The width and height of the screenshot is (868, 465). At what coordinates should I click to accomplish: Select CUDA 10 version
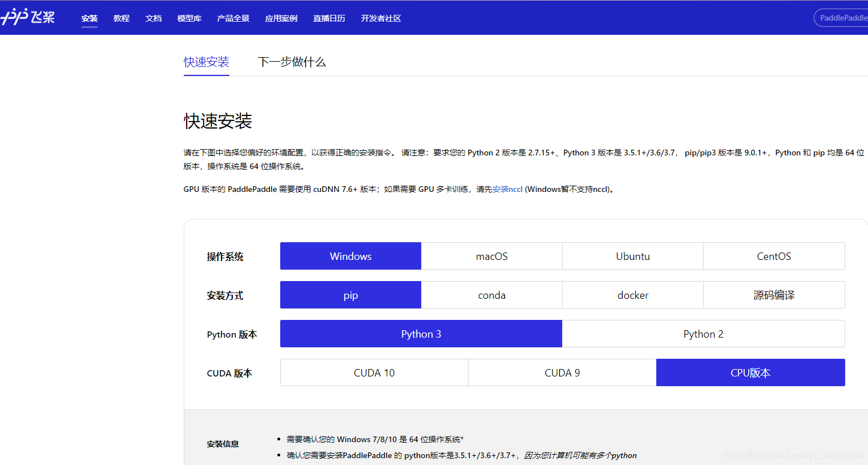[374, 372]
